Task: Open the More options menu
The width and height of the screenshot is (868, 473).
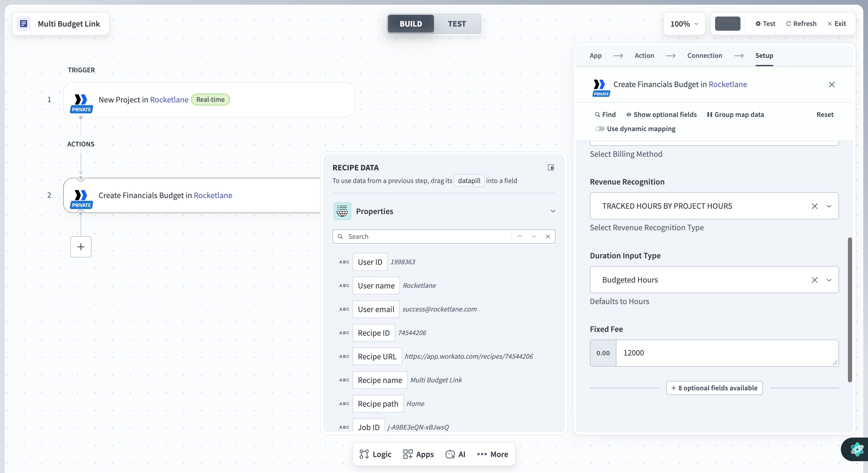Action: point(493,454)
